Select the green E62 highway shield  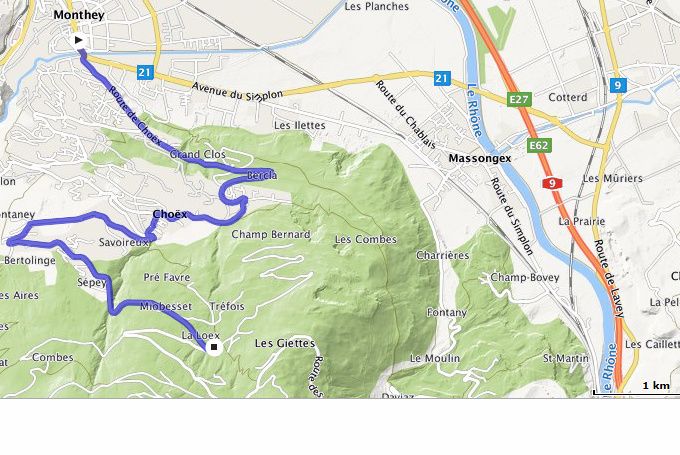(539, 145)
